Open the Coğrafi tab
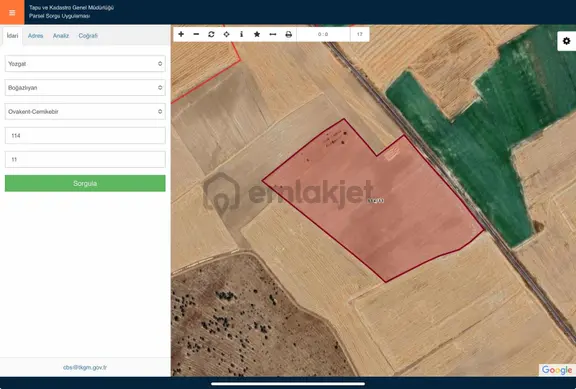The image size is (576, 389). click(x=88, y=36)
